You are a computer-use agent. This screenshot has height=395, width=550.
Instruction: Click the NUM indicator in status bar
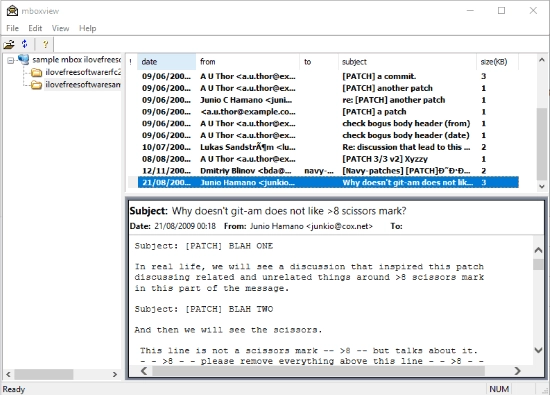click(499, 389)
